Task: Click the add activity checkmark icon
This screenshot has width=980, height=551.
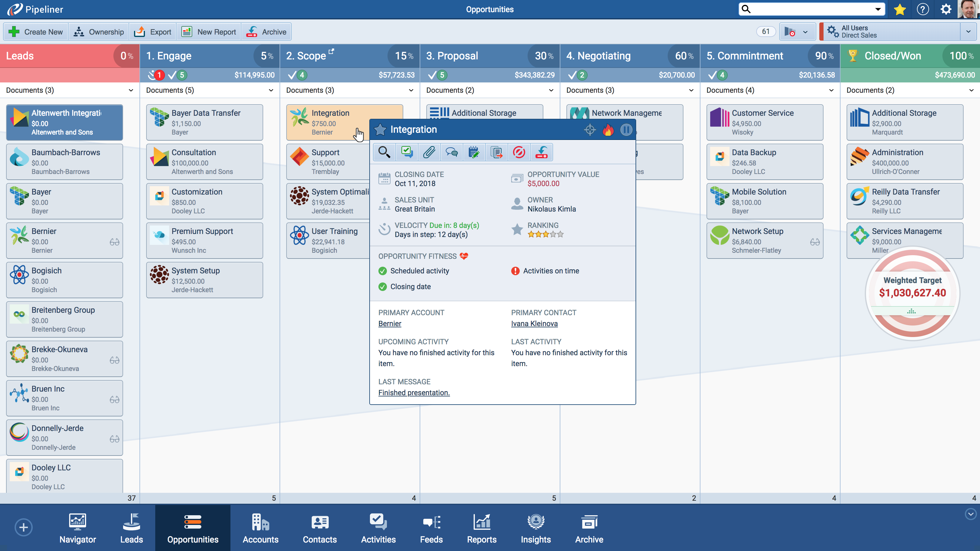Action: 406,152
